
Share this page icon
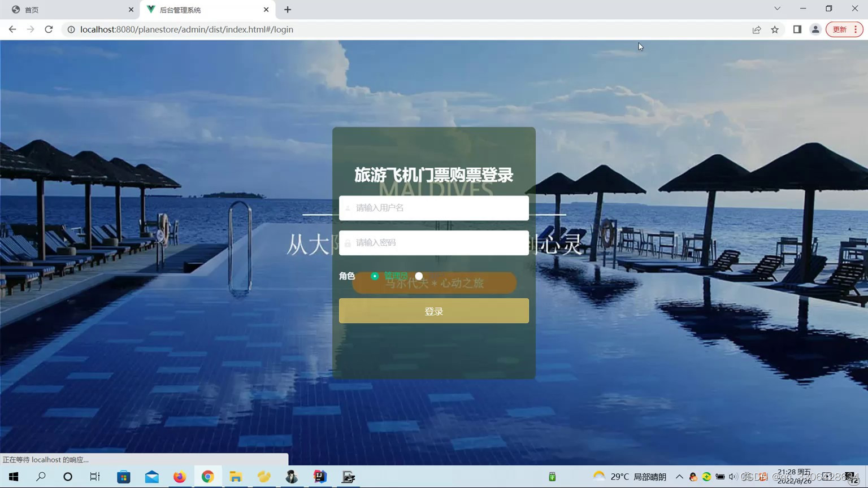point(757,29)
